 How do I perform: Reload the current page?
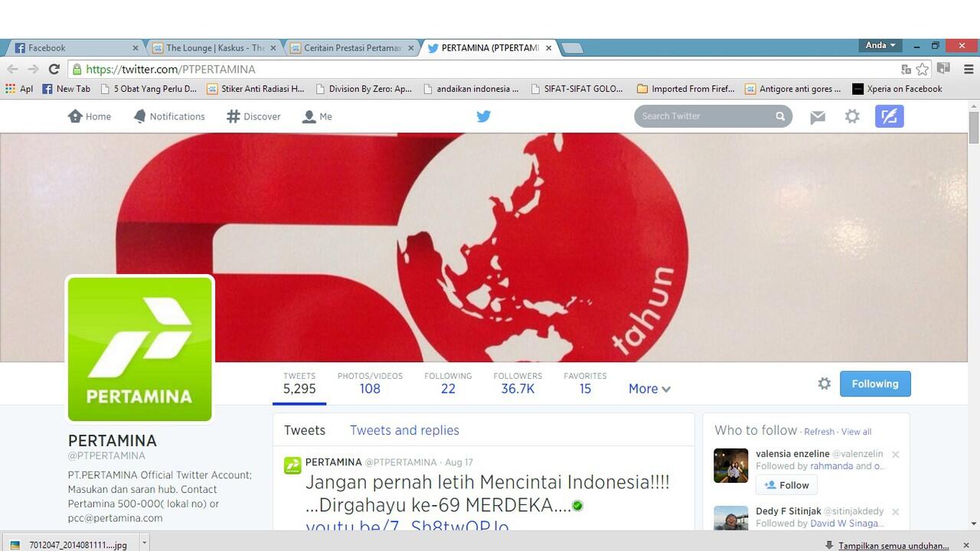(x=54, y=69)
